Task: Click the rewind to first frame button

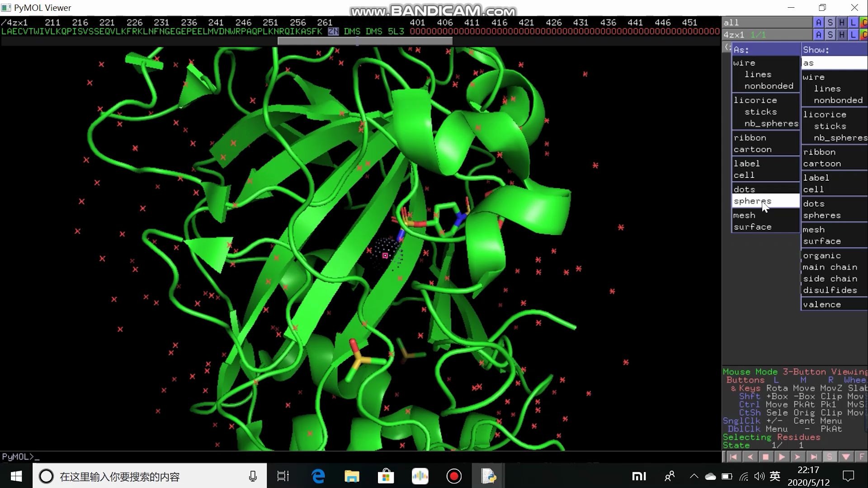Action: pos(733,457)
